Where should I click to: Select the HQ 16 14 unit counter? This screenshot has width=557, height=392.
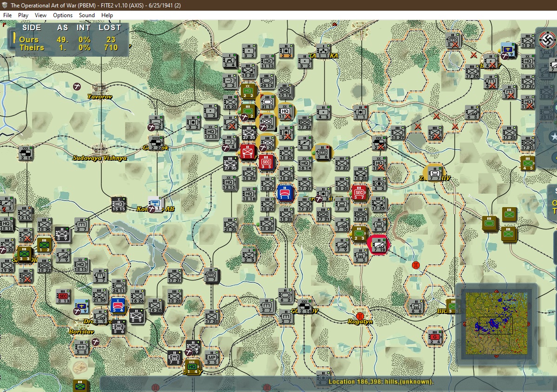(x=305, y=163)
